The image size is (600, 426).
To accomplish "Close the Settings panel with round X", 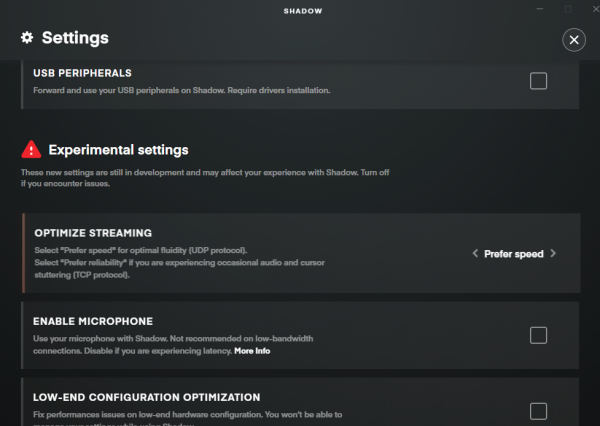I will [573, 39].
